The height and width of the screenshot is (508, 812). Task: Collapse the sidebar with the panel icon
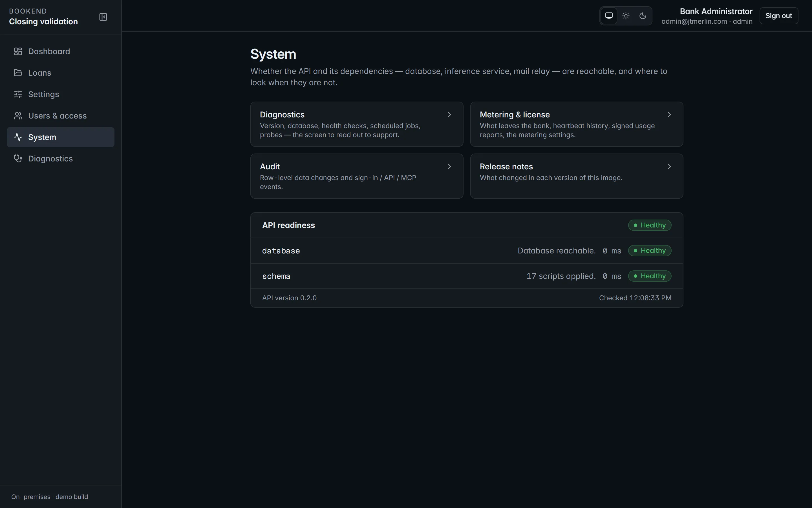click(x=103, y=17)
